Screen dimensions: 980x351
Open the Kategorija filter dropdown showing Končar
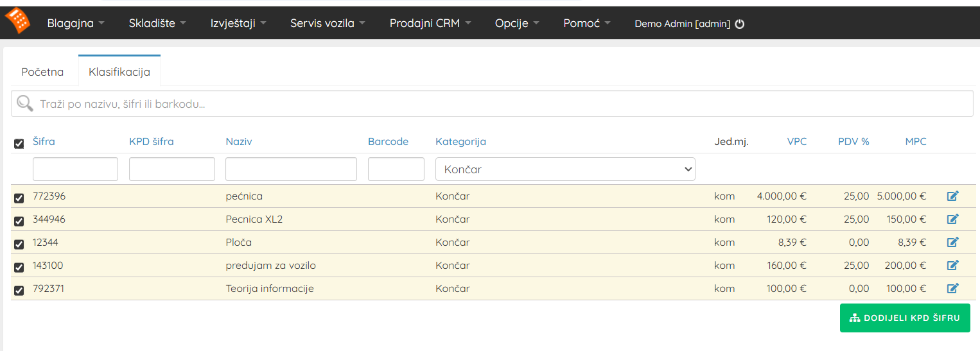pyautogui.click(x=565, y=169)
